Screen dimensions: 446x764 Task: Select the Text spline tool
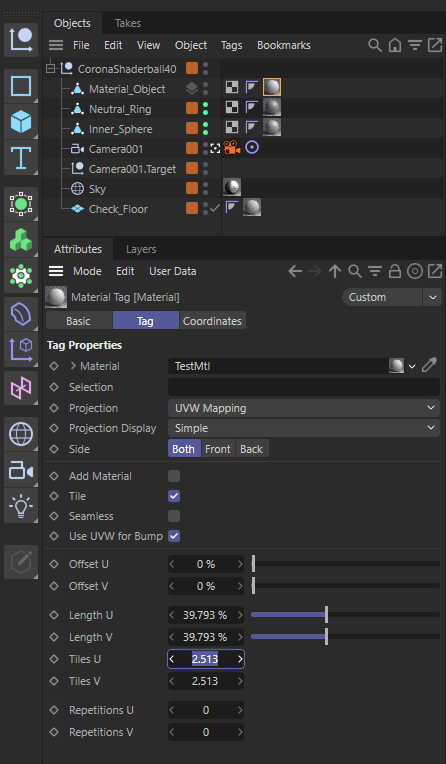[21, 157]
